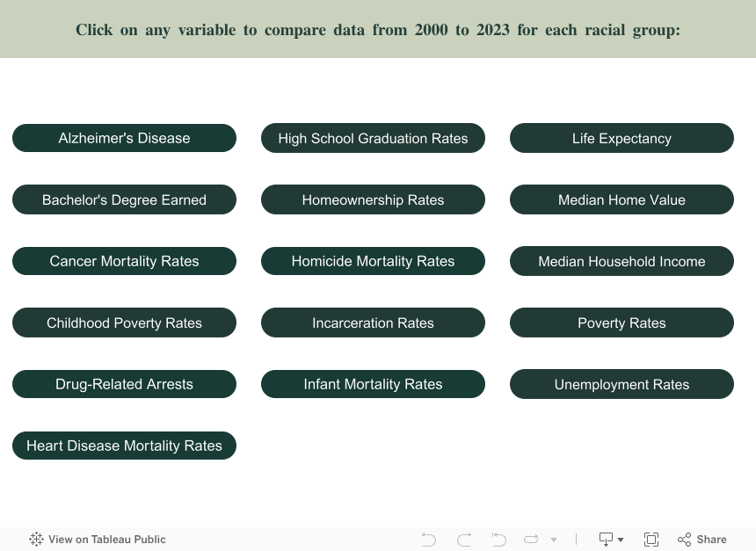Click the Replay animation icon
The image size is (756, 551).
pos(531,540)
